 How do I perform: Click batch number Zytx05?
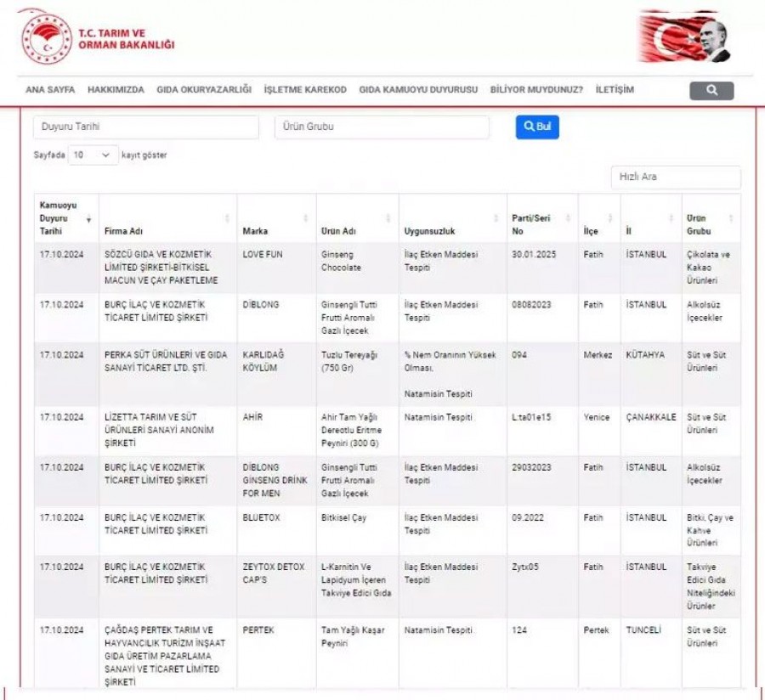click(x=525, y=567)
